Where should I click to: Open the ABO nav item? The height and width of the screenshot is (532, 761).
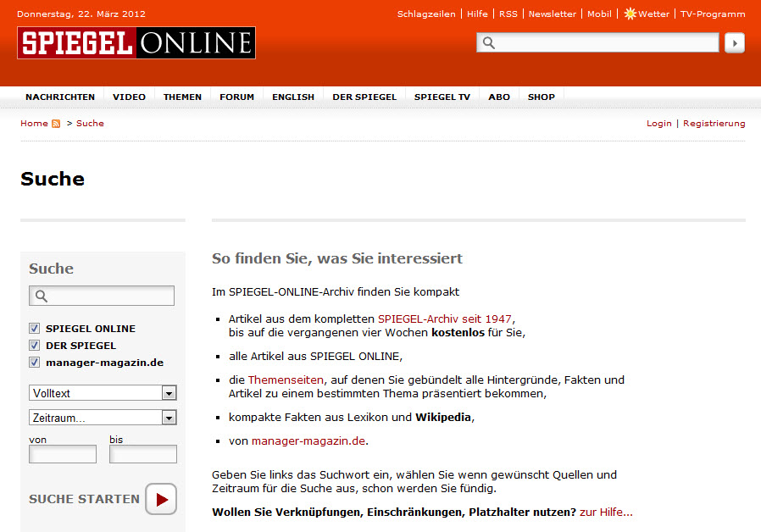click(499, 97)
